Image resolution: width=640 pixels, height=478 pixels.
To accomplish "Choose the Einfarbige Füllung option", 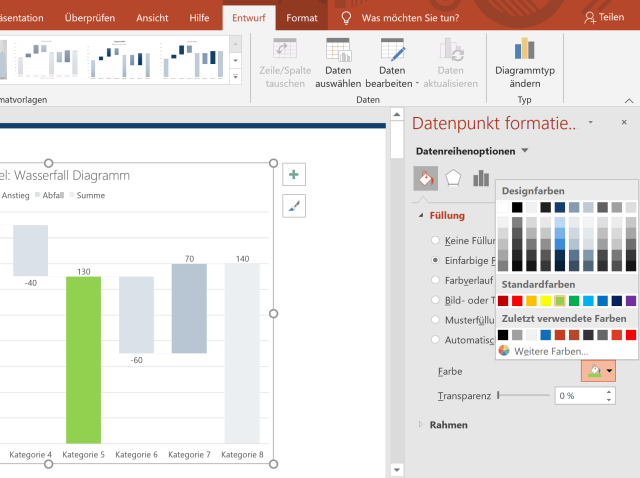I will tap(434, 259).
